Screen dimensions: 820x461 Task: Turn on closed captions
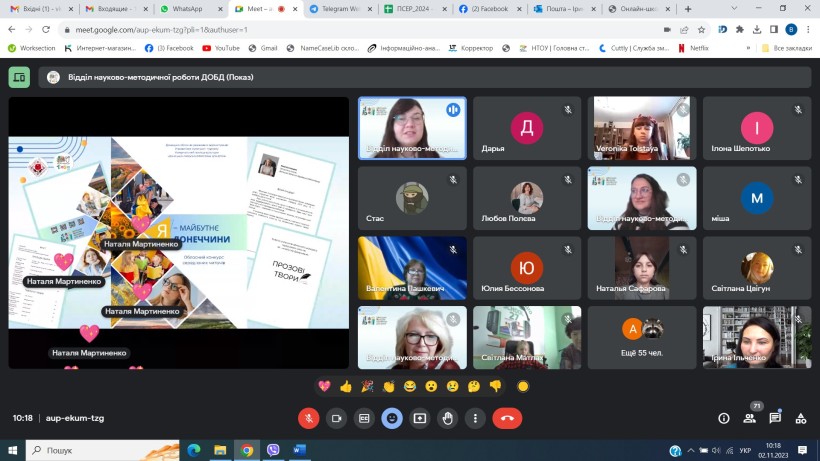364,418
